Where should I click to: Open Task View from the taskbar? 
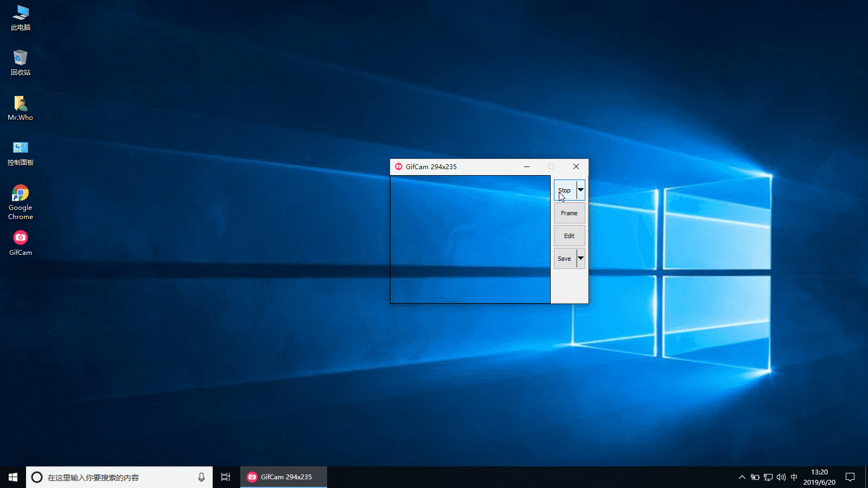click(226, 477)
